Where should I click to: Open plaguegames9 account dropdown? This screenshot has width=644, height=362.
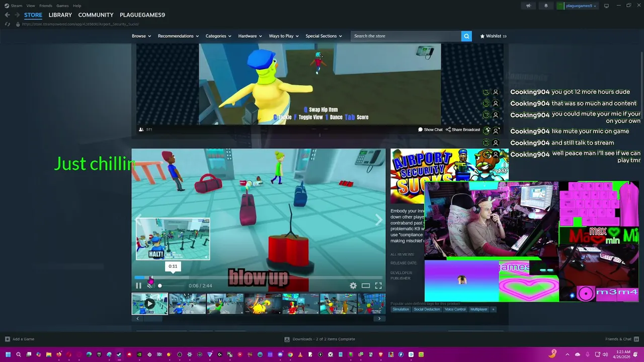577,6
